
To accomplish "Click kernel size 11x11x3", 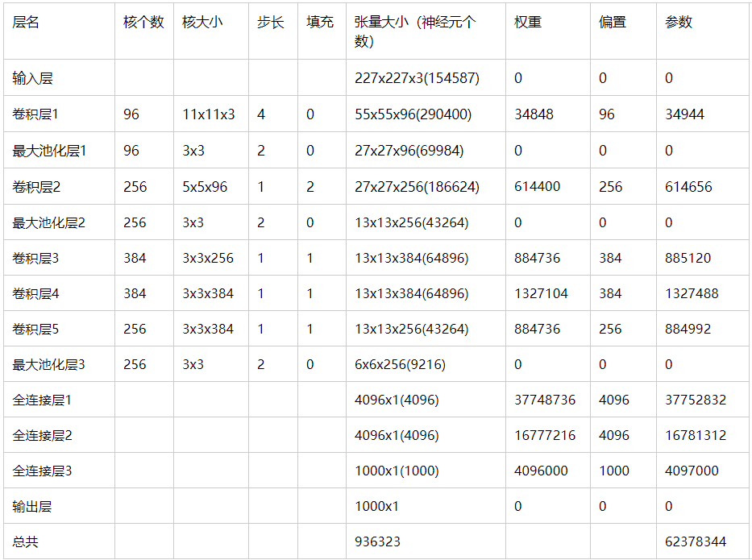I will tap(209, 114).
